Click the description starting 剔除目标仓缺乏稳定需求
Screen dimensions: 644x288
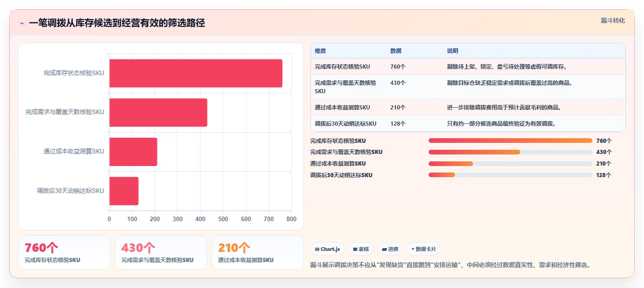click(510, 83)
